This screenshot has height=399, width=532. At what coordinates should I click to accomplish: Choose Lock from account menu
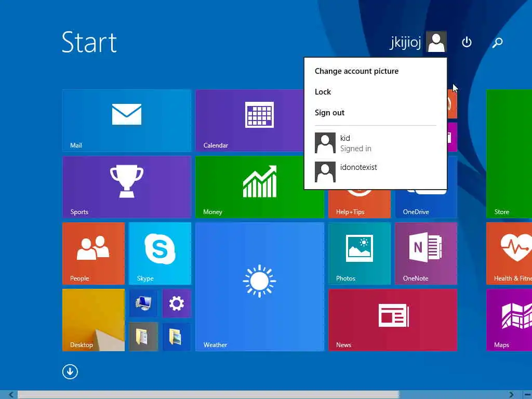coord(323,91)
